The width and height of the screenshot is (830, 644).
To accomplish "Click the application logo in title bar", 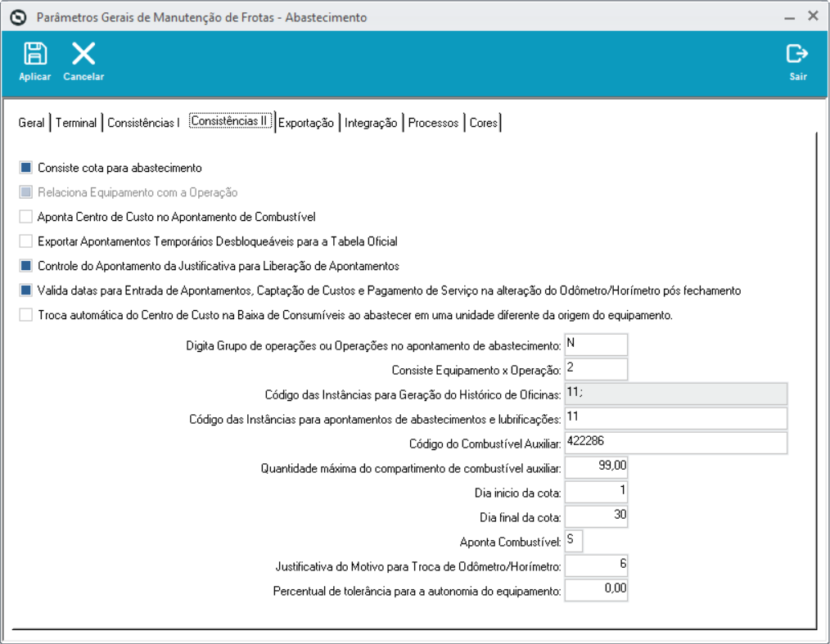I will click(x=18, y=17).
